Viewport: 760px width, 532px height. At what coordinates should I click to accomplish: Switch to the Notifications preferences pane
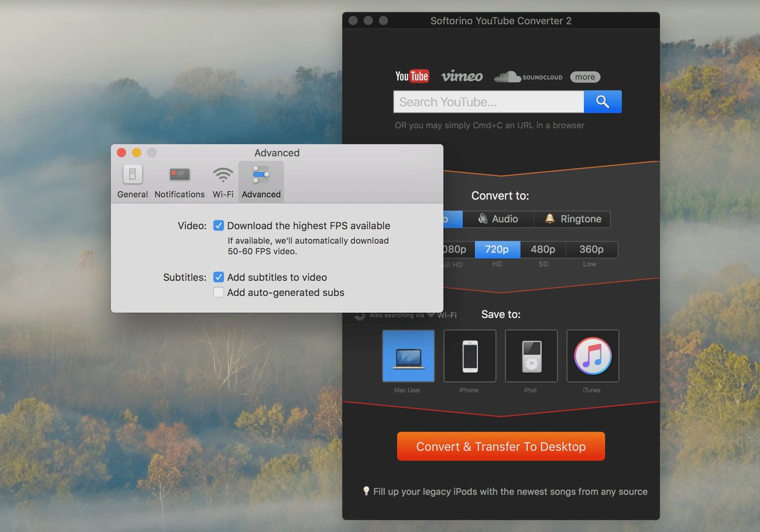179,180
